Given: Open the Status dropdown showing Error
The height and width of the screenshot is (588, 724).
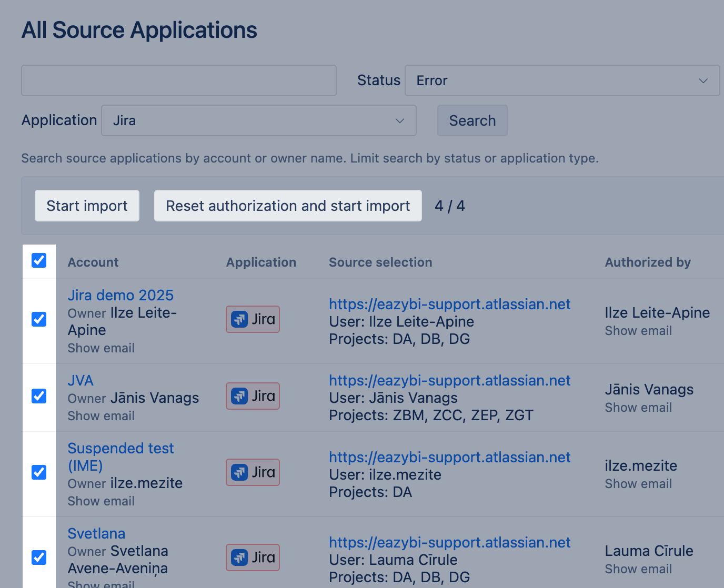Looking at the screenshot, I should point(561,80).
